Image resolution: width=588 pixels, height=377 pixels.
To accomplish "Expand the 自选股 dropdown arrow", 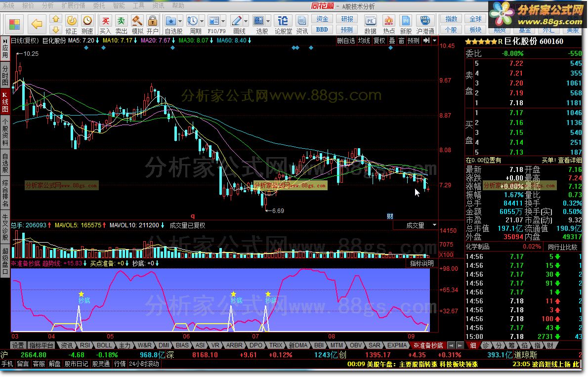I will 180,21.
